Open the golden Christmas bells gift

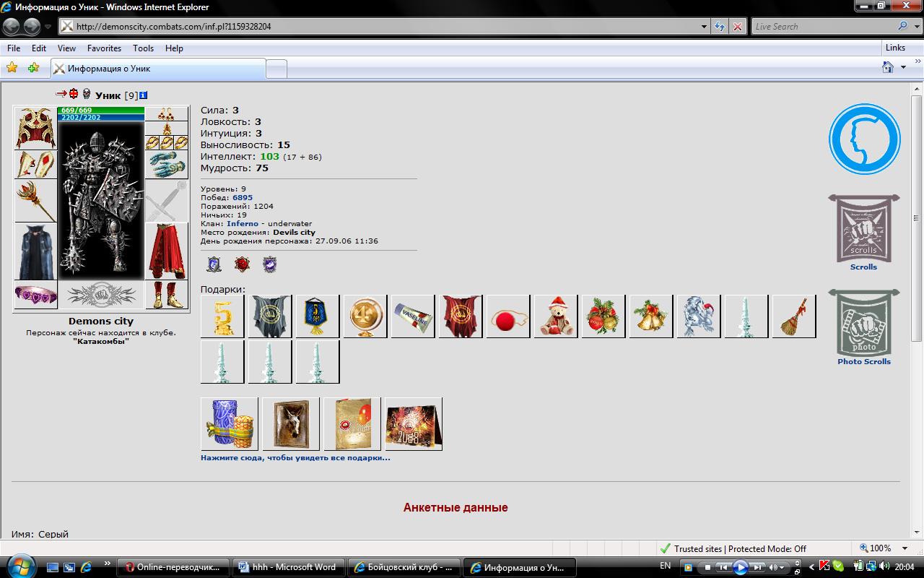[x=651, y=316]
